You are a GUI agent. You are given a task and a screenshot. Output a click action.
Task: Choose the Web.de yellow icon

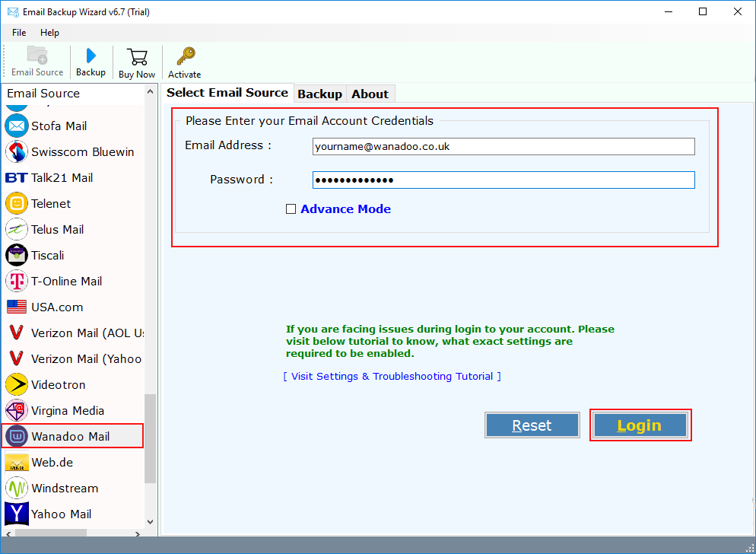pos(17,463)
